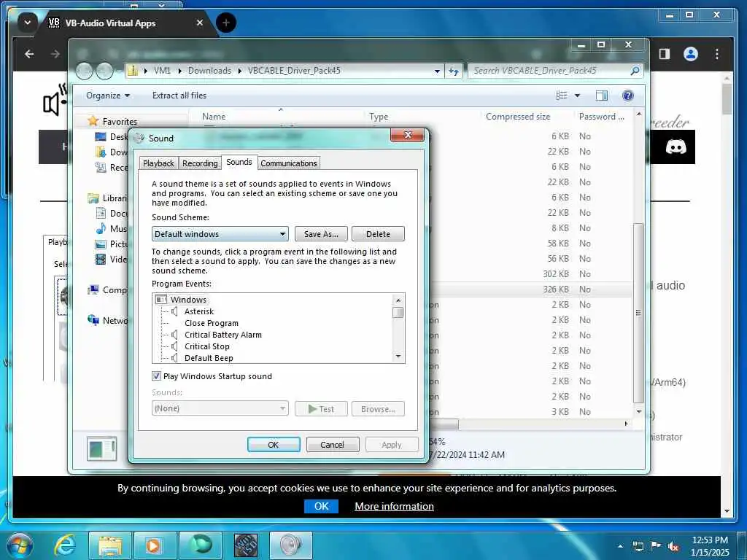Open the Sound Scheme dropdown
Image resolution: width=747 pixels, height=560 pixels.
coord(220,234)
